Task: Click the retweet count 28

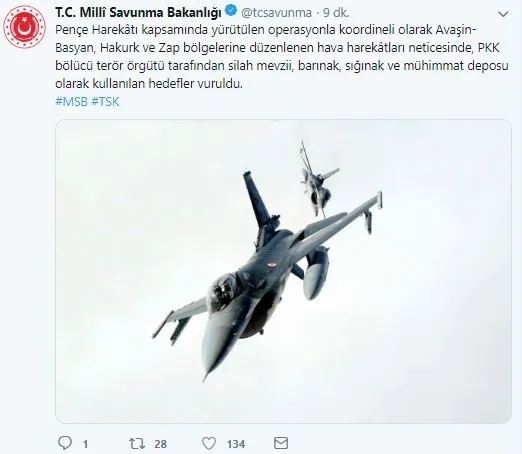Action: tap(160, 444)
